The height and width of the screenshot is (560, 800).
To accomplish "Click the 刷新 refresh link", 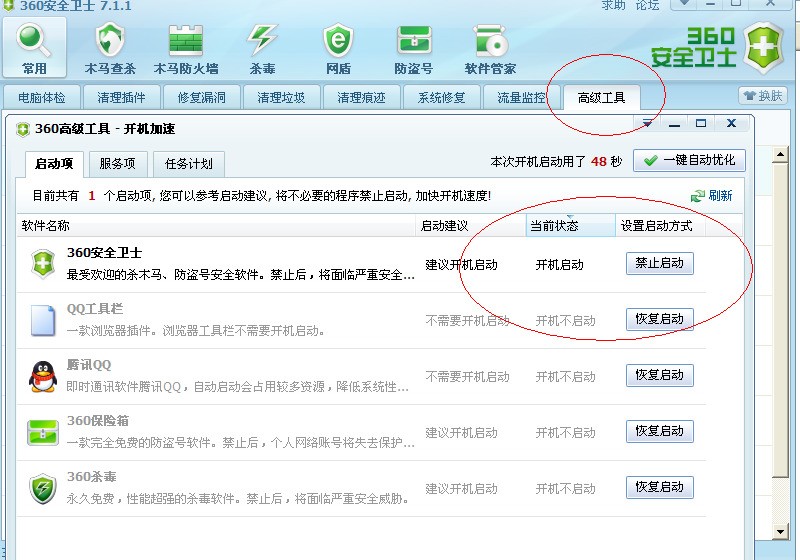I will (720, 196).
